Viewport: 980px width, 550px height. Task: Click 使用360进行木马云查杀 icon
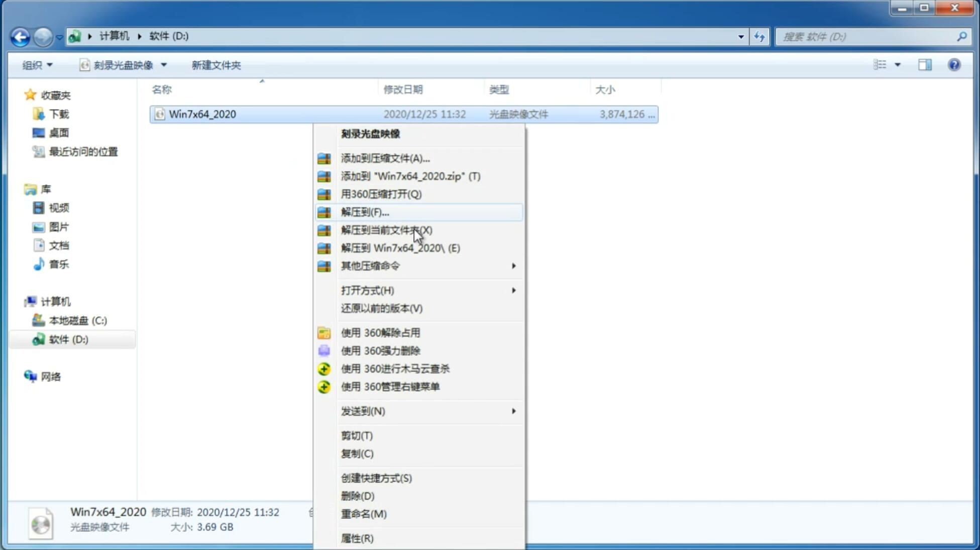323,369
